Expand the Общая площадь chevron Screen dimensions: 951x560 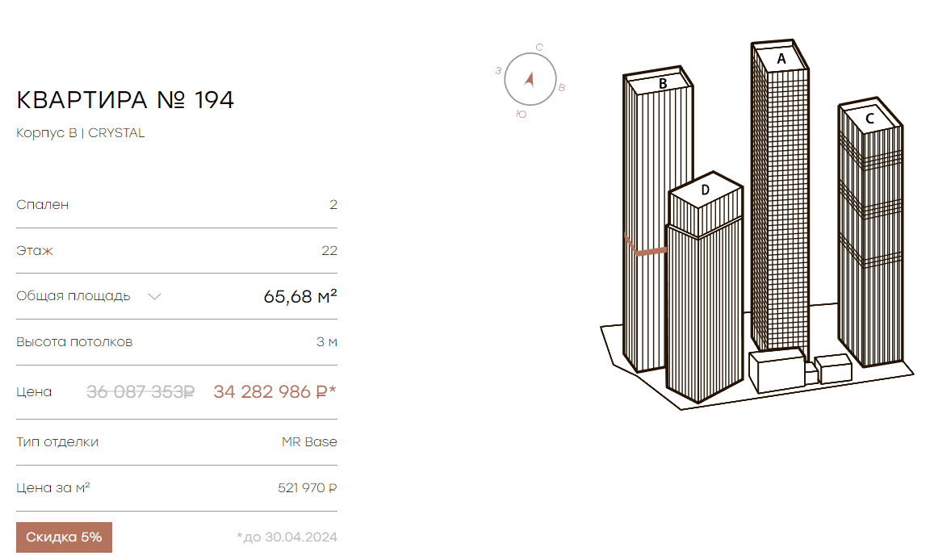[x=155, y=296]
